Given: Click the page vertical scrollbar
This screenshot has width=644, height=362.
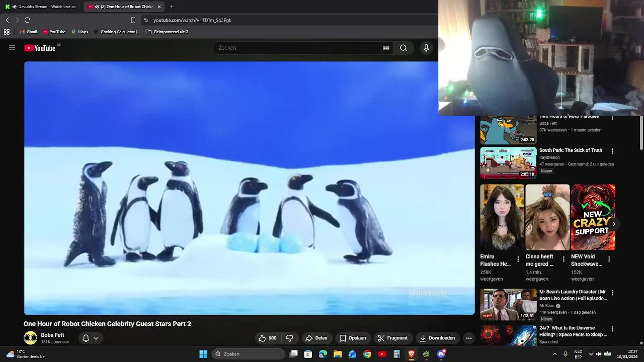Looking at the screenshot, I should coord(641,132).
